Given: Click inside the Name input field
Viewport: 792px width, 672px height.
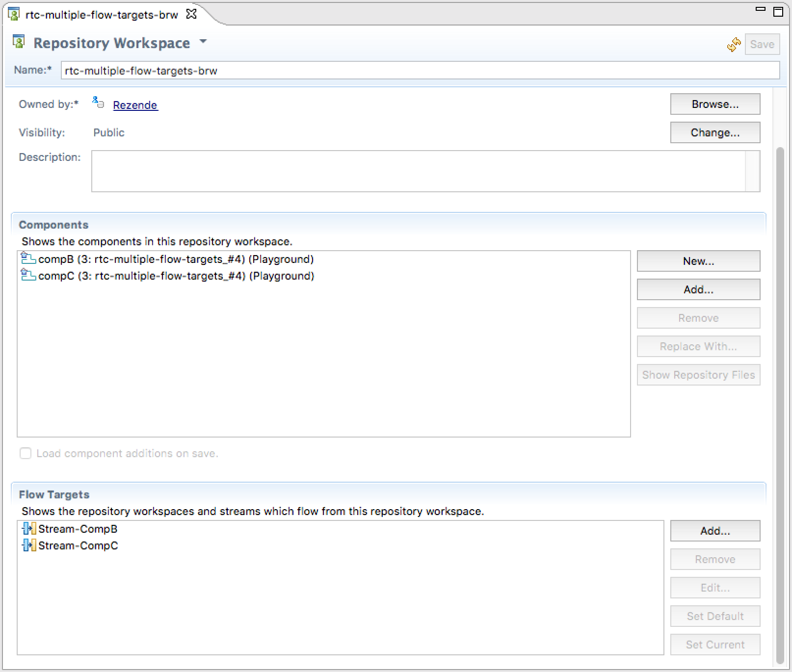Looking at the screenshot, I should pos(420,70).
